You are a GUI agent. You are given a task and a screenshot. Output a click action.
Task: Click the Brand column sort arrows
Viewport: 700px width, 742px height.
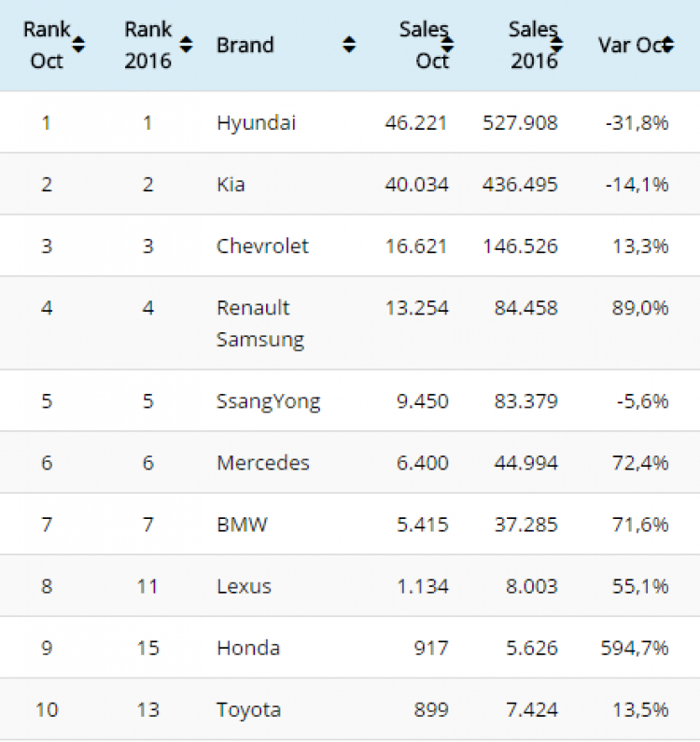(349, 45)
